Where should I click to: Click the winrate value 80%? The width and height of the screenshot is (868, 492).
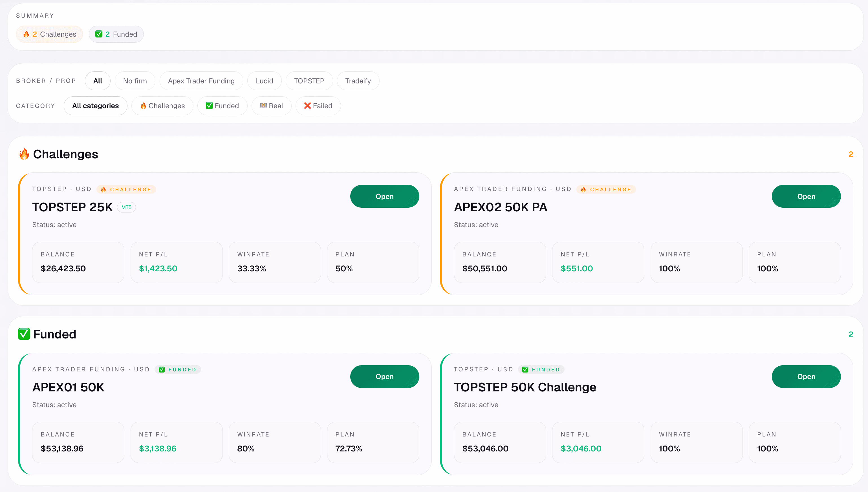click(246, 449)
